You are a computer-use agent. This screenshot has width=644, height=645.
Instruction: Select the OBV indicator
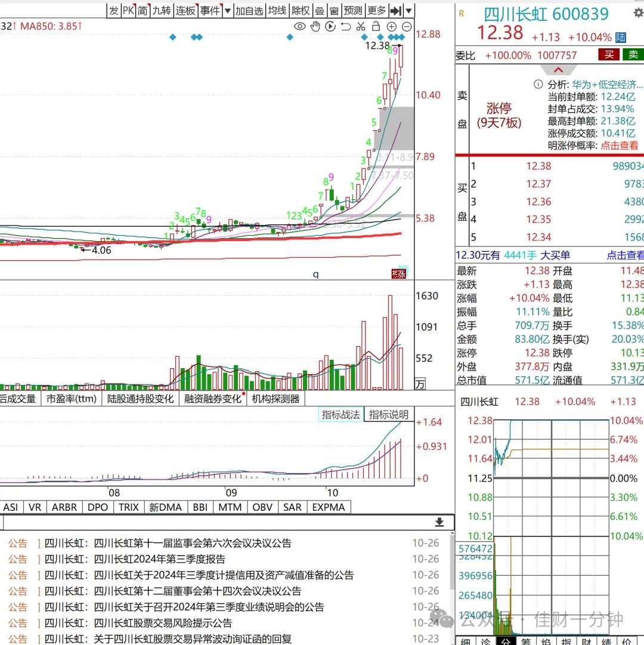click(262, 507)
